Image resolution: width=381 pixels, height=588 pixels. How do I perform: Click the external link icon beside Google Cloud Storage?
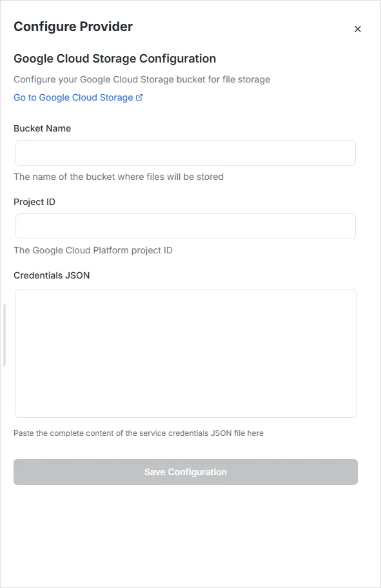(139, 97)
